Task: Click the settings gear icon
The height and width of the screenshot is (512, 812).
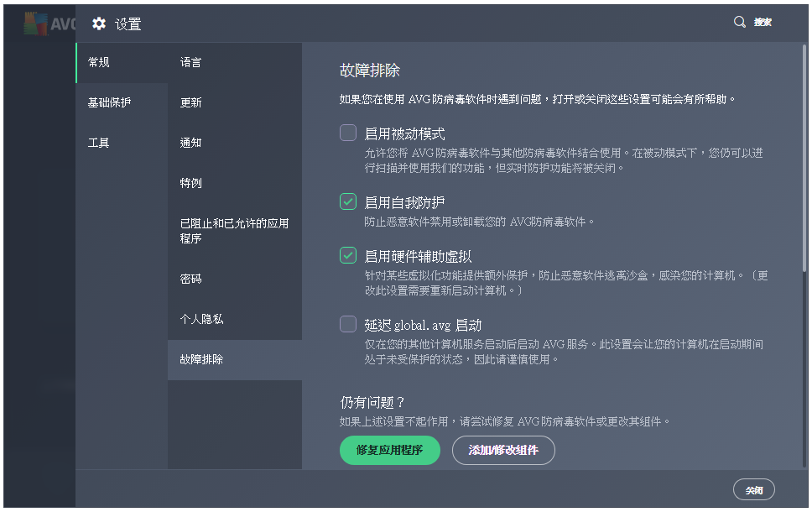Action: click(99, 24)
